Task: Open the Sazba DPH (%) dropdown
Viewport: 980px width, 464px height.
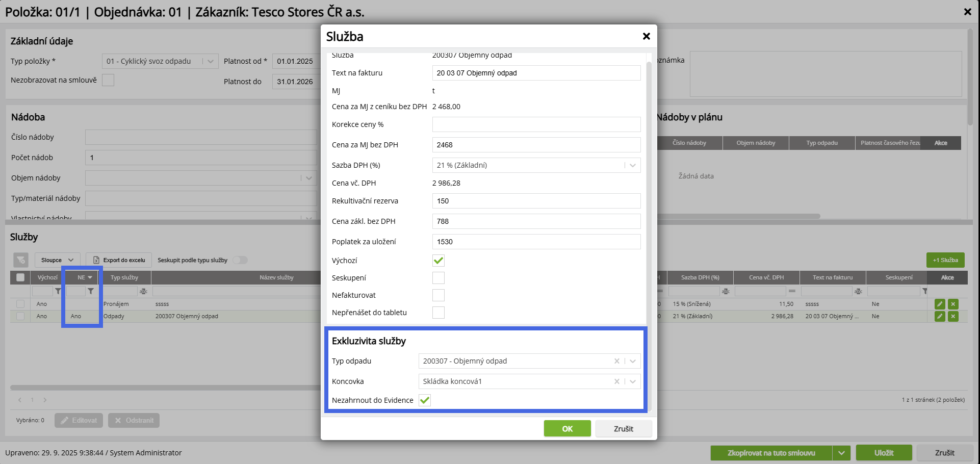Action: [x=632, y=165]
